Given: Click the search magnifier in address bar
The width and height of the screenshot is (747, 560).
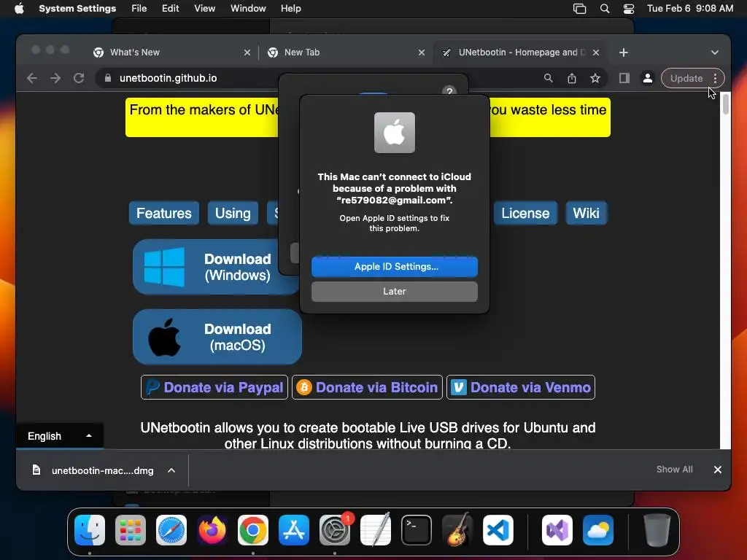Looking at the screenshot, I should [549, 78].
